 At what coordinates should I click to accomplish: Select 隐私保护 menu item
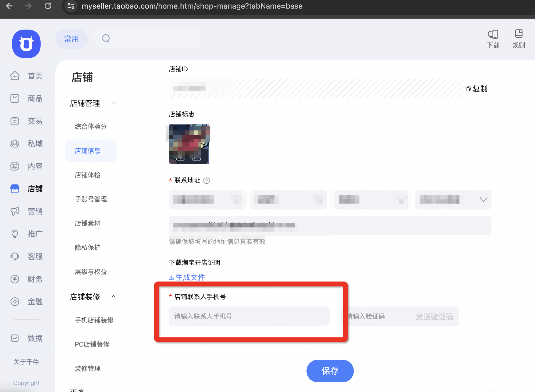(88, 247)
